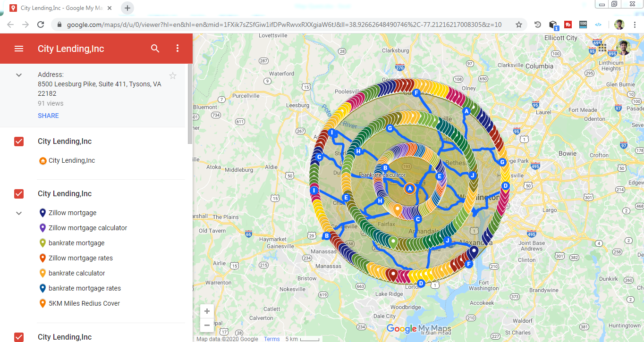
Task: Zoom in using the plus button on the map
Action: point(207,311)
